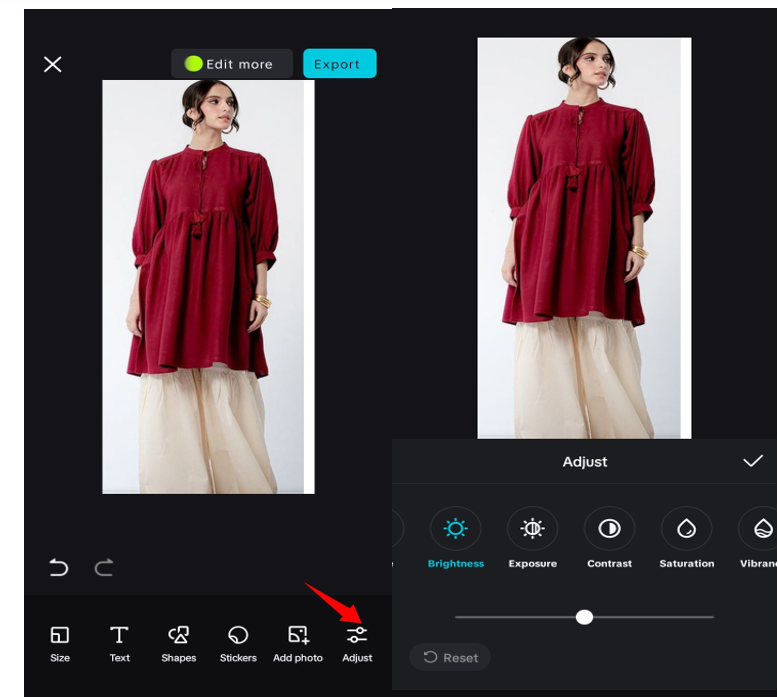
Task: Select the Add photo tool
Action: [x=298, y=644]
